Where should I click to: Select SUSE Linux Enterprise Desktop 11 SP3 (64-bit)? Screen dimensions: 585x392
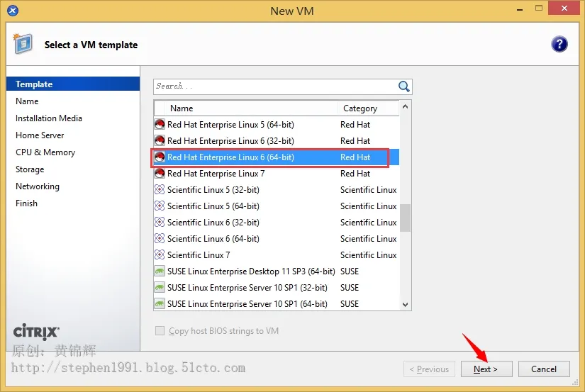[x=277, y=271]
